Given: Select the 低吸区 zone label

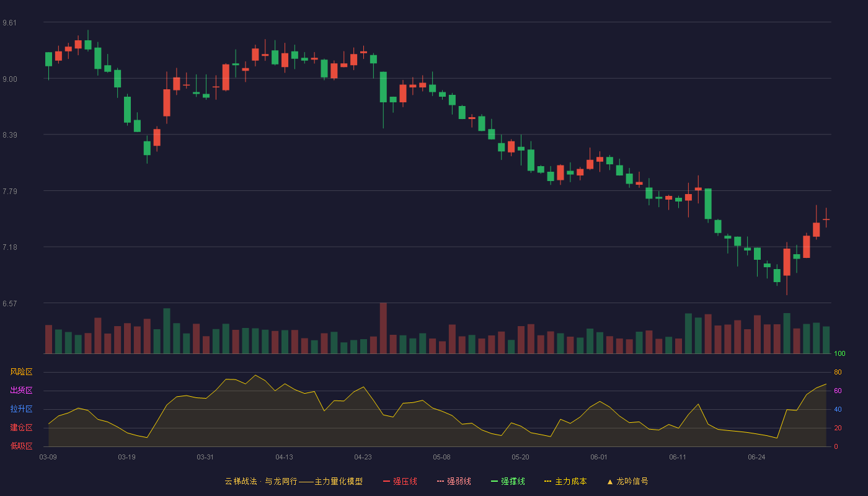Looking at the screenshot, I should point(21,446).
